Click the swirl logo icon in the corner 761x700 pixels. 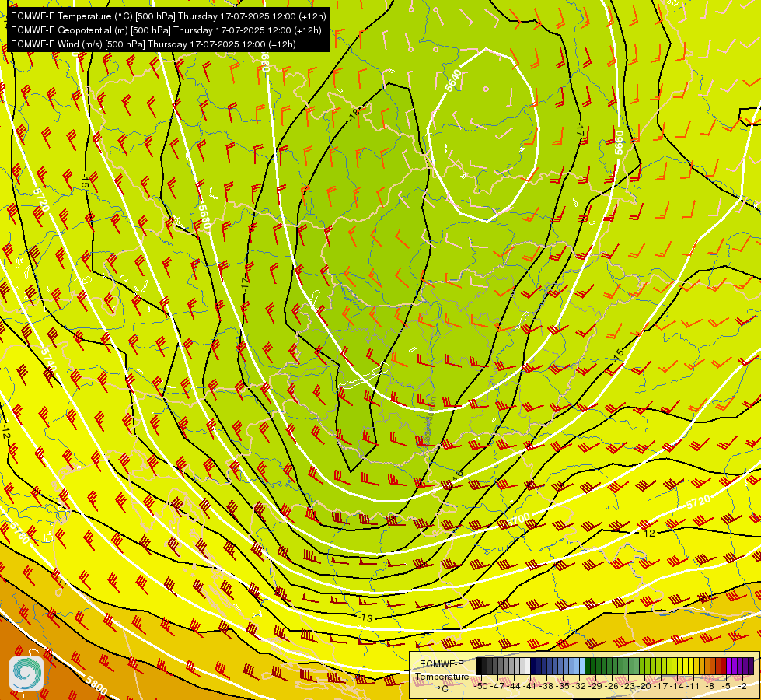tap(26, 674)
